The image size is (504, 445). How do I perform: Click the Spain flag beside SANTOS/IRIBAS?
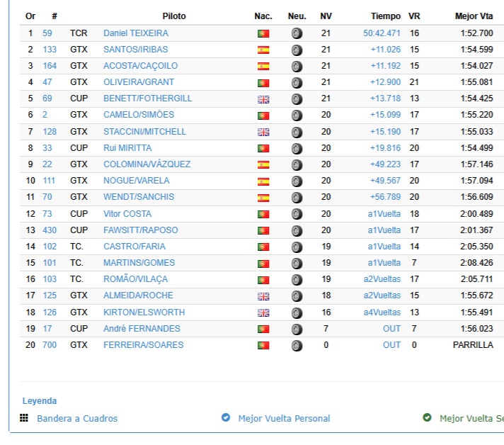263,50
